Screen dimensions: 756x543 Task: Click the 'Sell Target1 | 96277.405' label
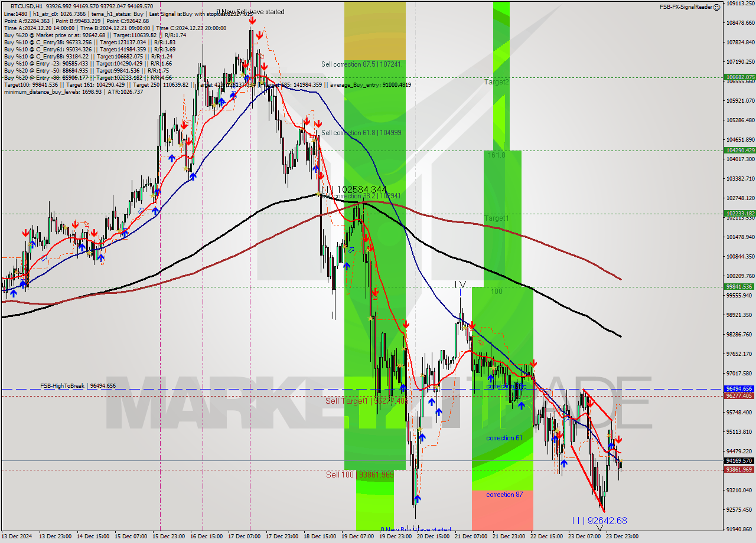point(366,401)
